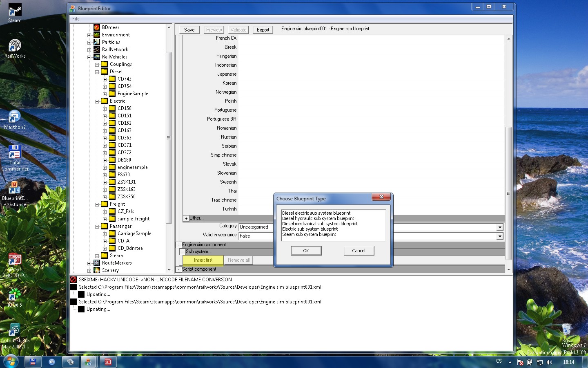Click the Validate button
This screenshot has width=588, height=368.
click(x=238, y=30)
